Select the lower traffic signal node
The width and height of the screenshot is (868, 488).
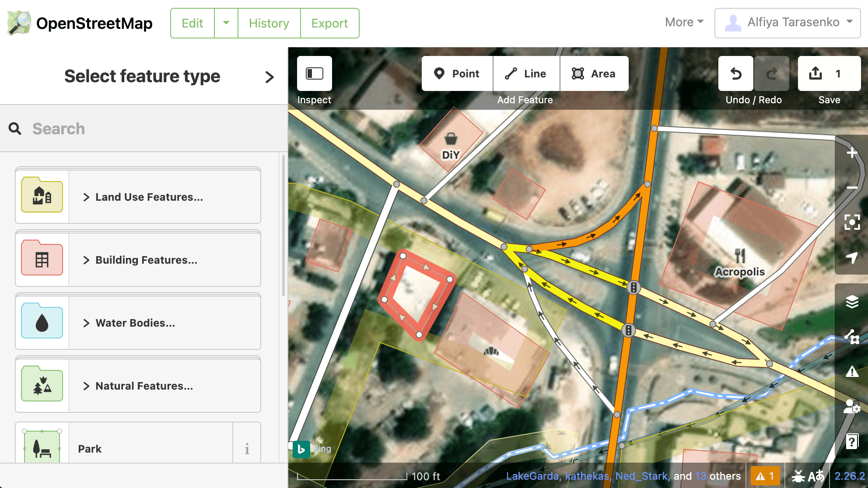[x=628, y=330]
